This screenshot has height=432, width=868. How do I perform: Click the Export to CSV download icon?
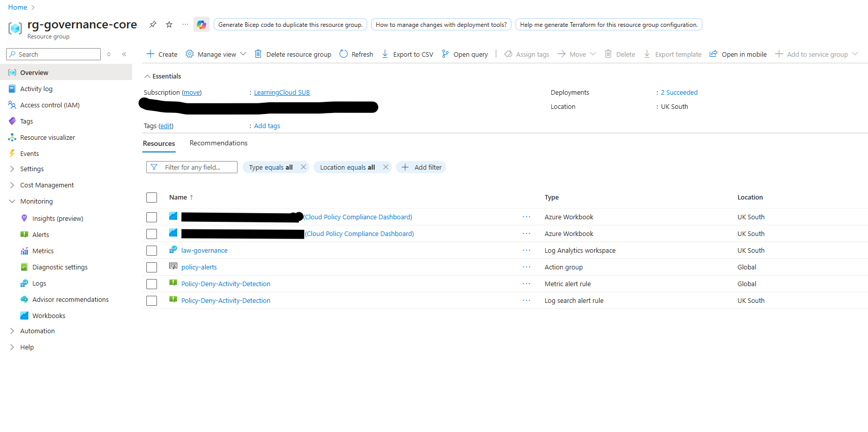point(385,54)
